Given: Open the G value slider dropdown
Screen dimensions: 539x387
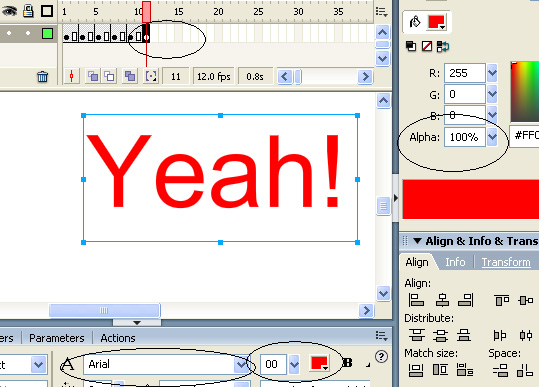Looking at the screenshot, I should [x=492, y=94].
